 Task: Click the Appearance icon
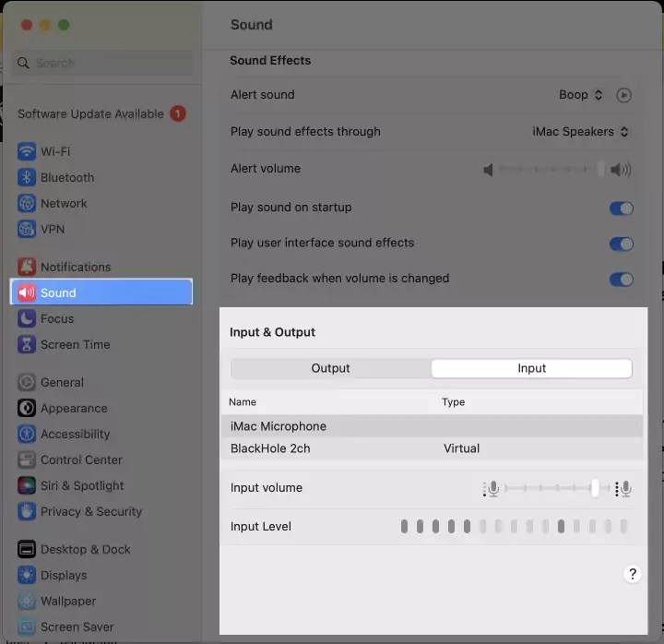tap(26, 408)
